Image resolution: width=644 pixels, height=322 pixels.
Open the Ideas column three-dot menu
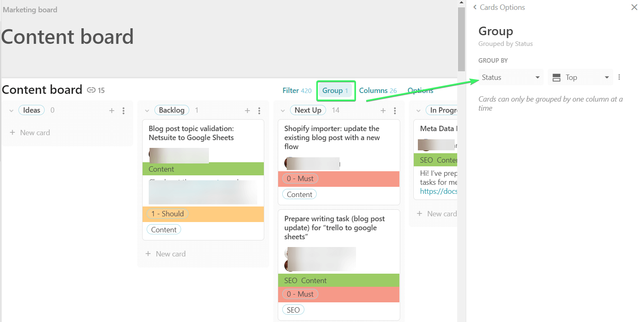[x=123, y=111]
